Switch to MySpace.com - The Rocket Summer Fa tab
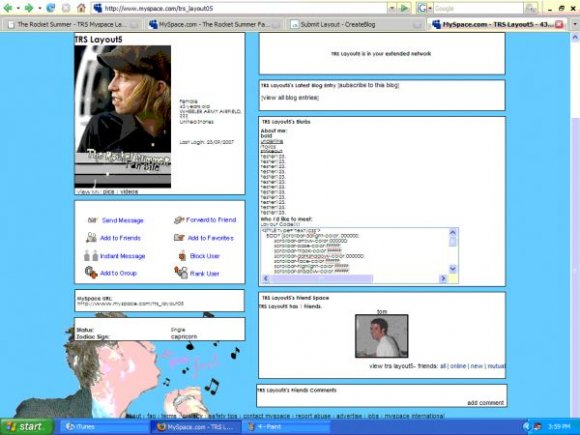This screenshot has height=435, width=580. pos(213,24)
